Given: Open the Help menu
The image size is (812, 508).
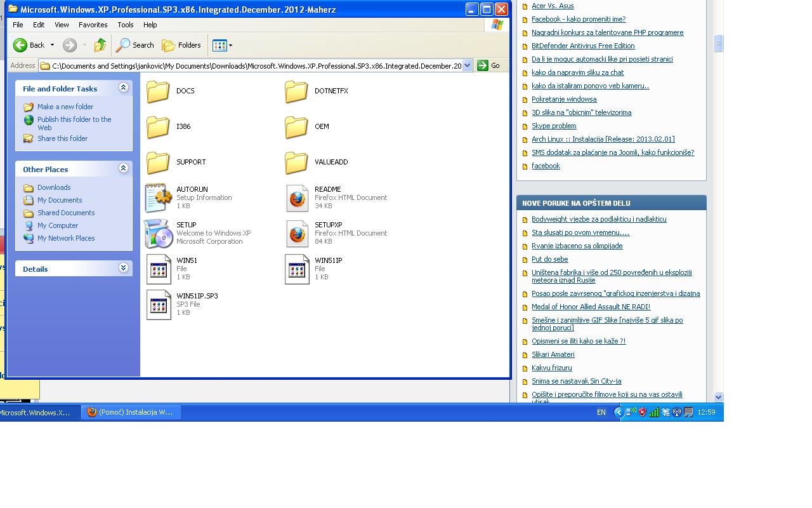Looking at the screenshot, I should tap(150, 25).
